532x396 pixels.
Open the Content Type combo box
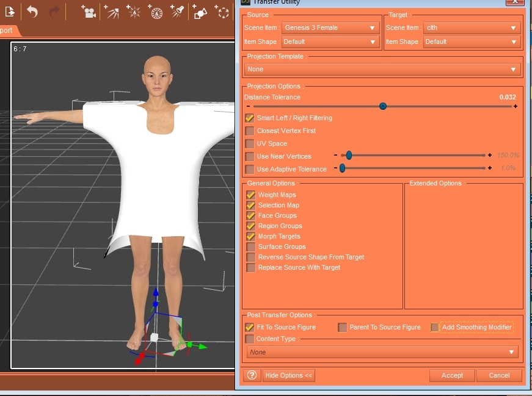[382, 352]
